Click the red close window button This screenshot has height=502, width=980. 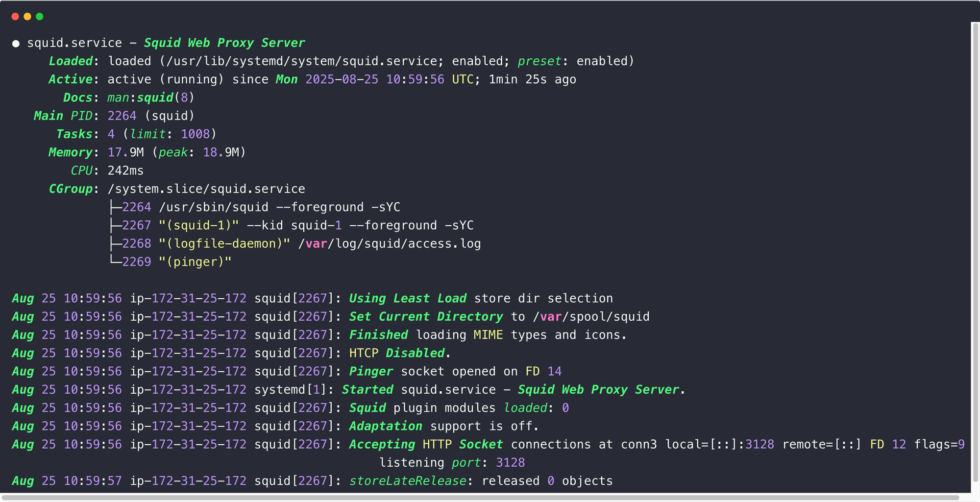tap(15, 17)
